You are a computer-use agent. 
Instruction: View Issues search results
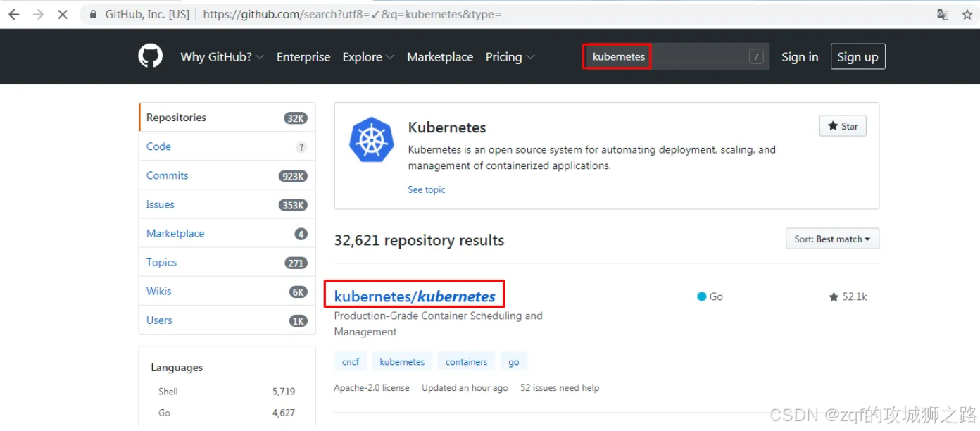click(227, 204)
